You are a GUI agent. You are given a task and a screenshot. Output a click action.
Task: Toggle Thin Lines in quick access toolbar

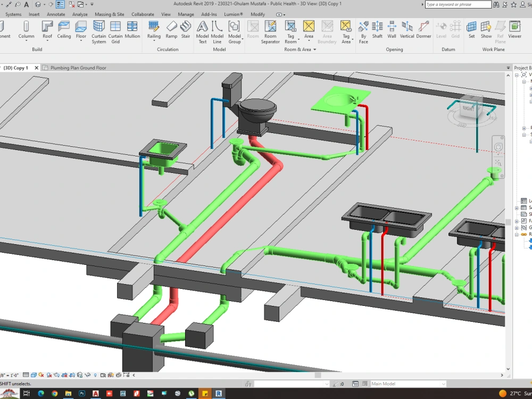[x=60, y=4]
